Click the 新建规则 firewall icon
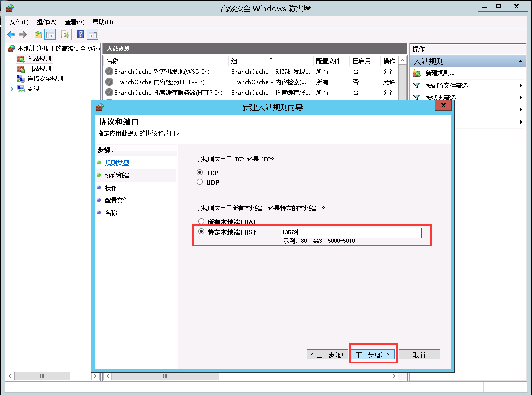Screen dimensions: 532x395 (x=417, y=73)
